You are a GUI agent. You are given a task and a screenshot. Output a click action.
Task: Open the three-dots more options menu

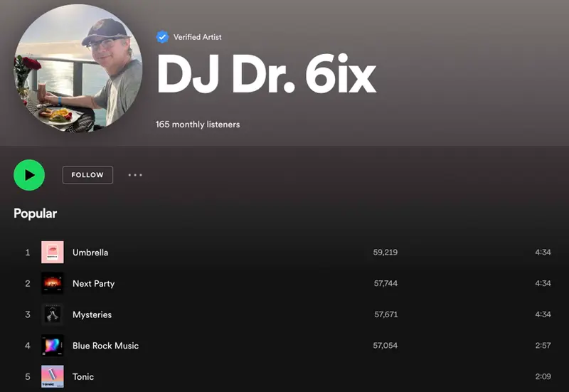coord(135,175)
